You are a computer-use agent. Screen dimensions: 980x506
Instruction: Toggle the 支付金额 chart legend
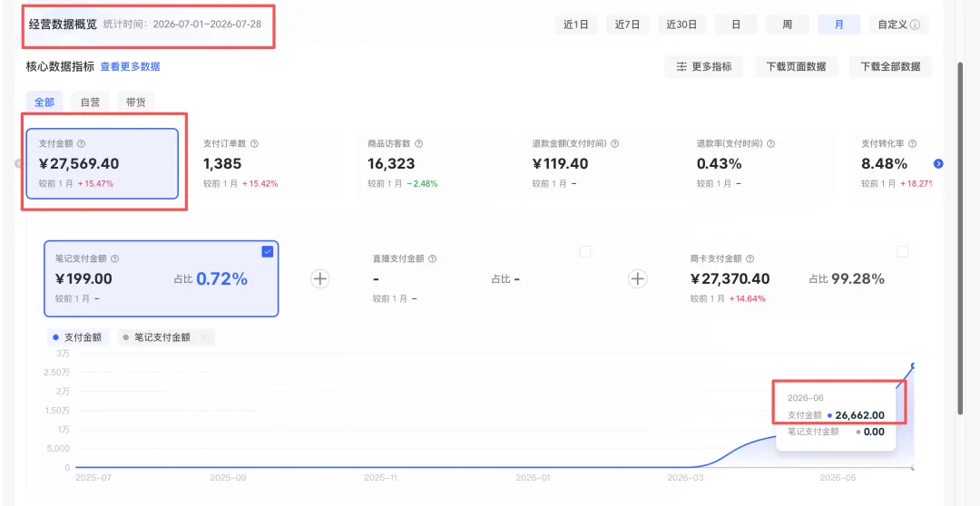78,337
